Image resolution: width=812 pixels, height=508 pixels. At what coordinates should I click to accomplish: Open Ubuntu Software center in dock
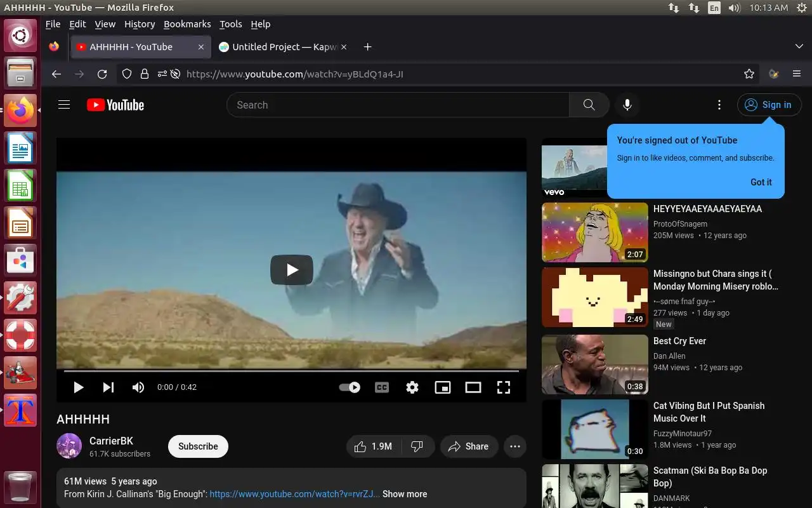20,260
